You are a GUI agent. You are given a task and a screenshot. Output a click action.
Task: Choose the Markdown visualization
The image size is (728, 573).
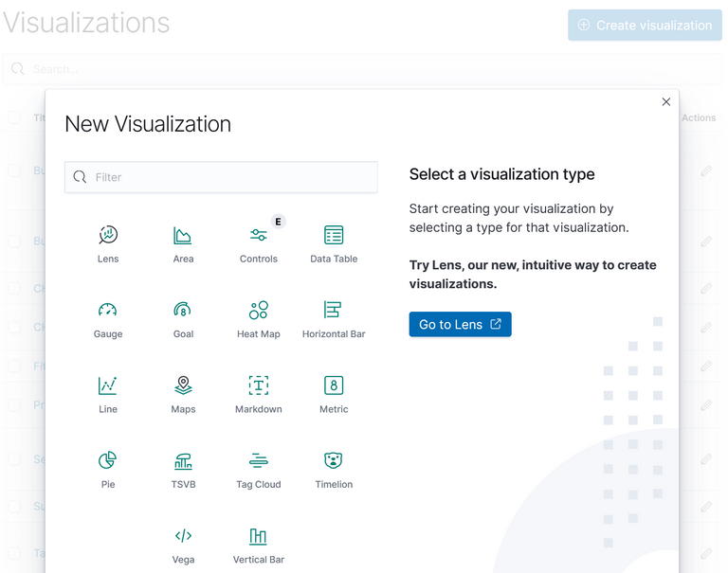pyautogui.click(x=259, y=394)
